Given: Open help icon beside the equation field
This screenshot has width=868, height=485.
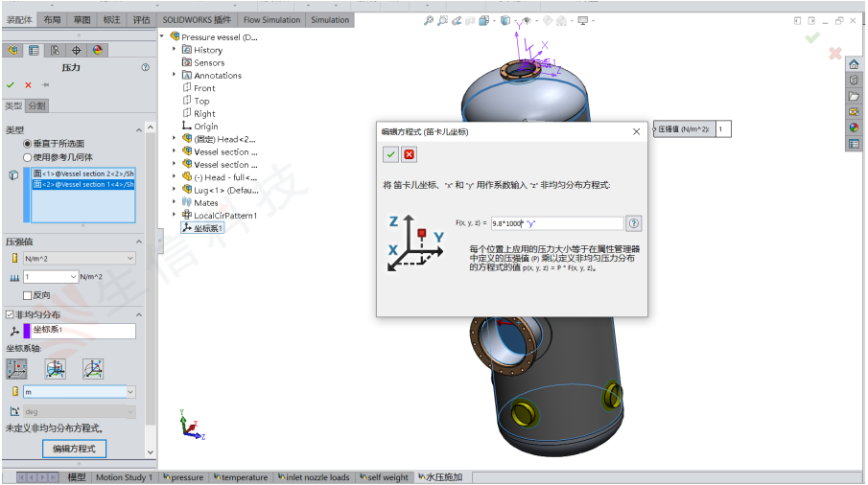Looking at the screenshot, I should 633,222.
